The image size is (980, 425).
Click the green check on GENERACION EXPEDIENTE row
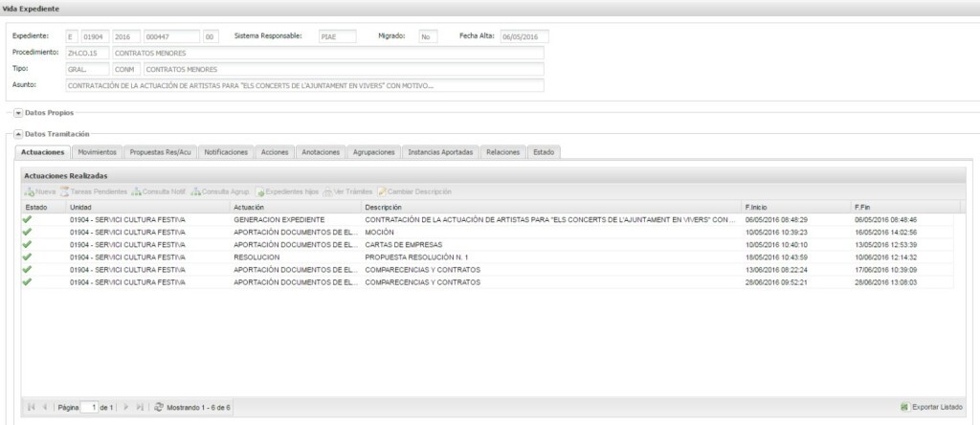pos(26,219)
